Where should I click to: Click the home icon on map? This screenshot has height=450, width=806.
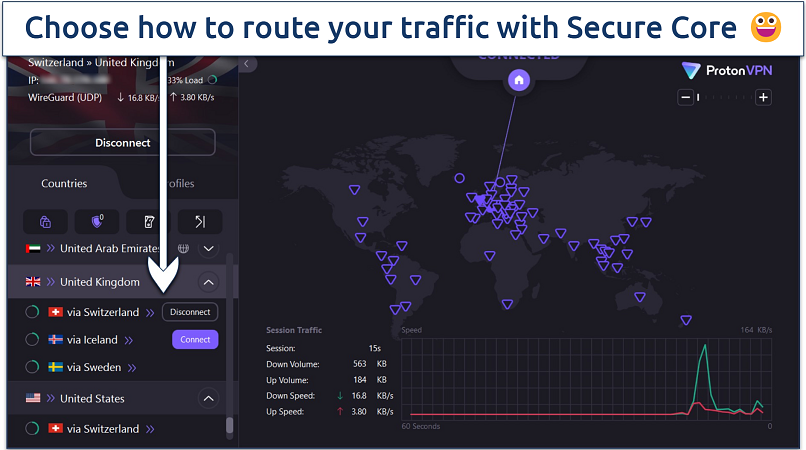click(x=518, y=80)
